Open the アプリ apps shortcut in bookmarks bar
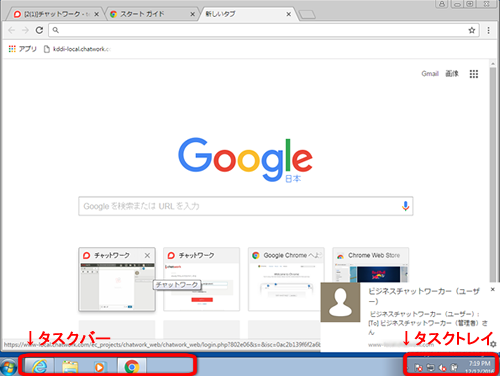The height and width of the screenshot is (376, 500). pyautogui.click(x=22, y=49)
